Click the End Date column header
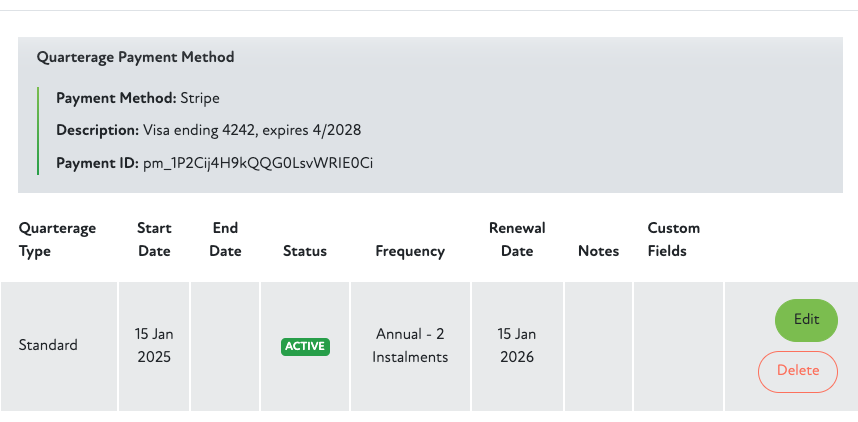Image resolution: width=858 pixels, height=422 pixels. click(225, 240)
